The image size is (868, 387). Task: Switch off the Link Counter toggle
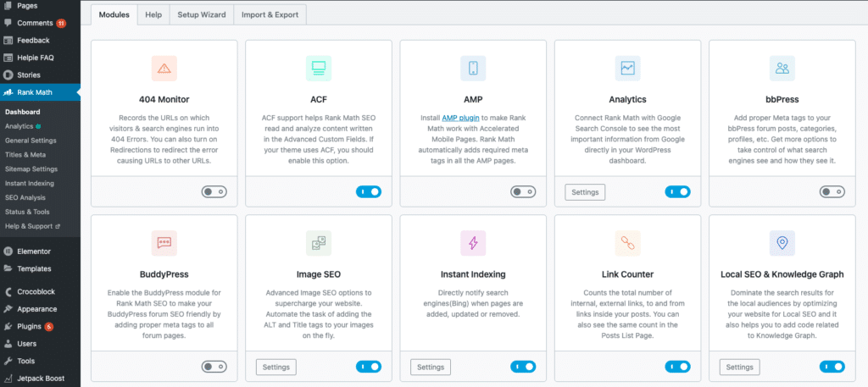pyautogui.click(x=677, y=367)
